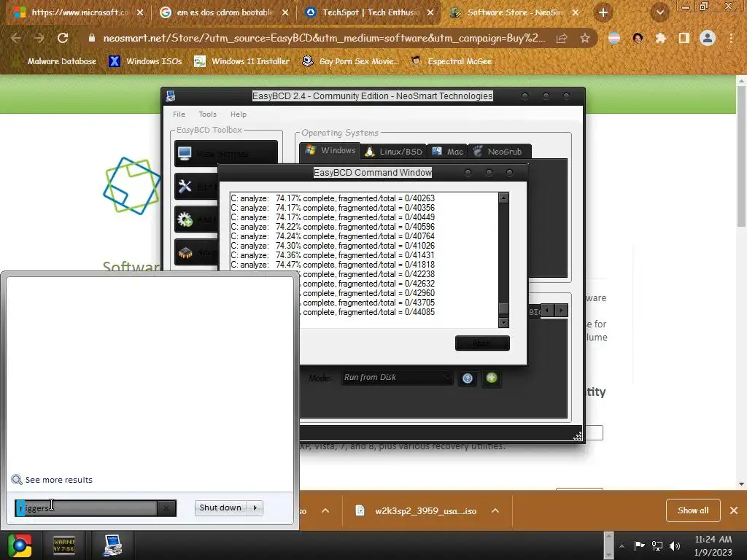747x560 pixels.
Task: Expand the Shut down options arrow
Action: pos(255,507)
